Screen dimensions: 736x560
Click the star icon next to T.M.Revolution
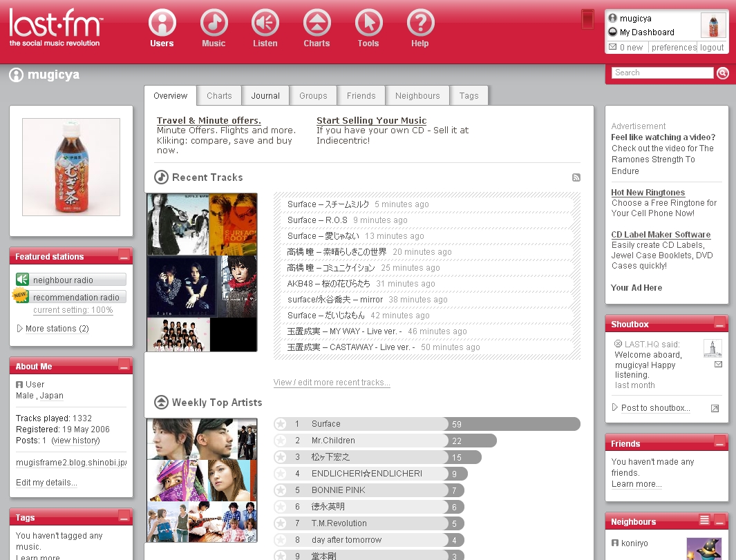(x=281, y=523)
